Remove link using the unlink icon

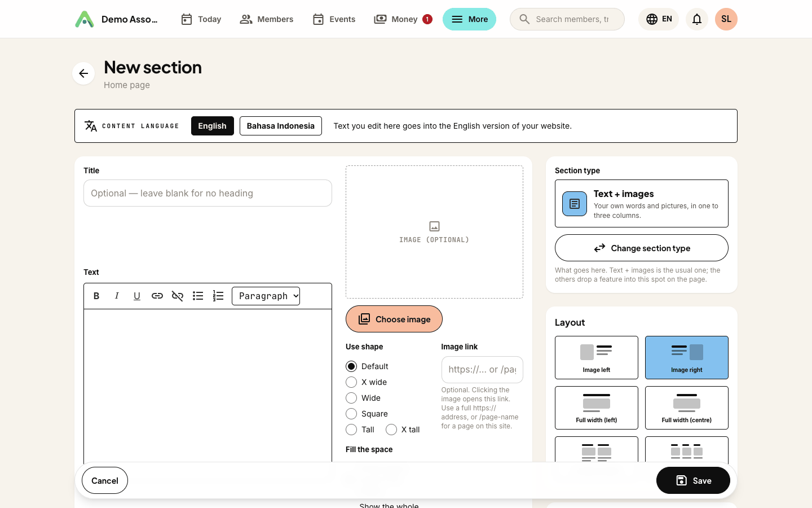click(x=178, y=296)
